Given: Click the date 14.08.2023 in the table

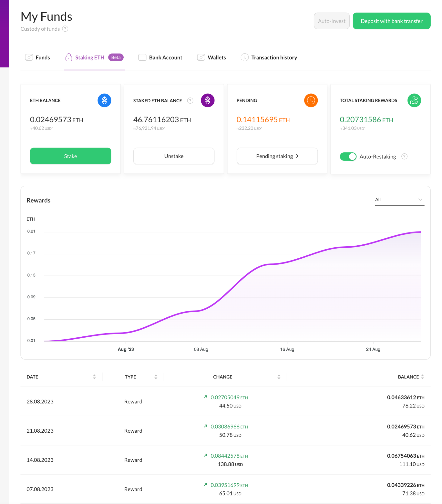Looking at the screenshot, I should tap(40, 460).
